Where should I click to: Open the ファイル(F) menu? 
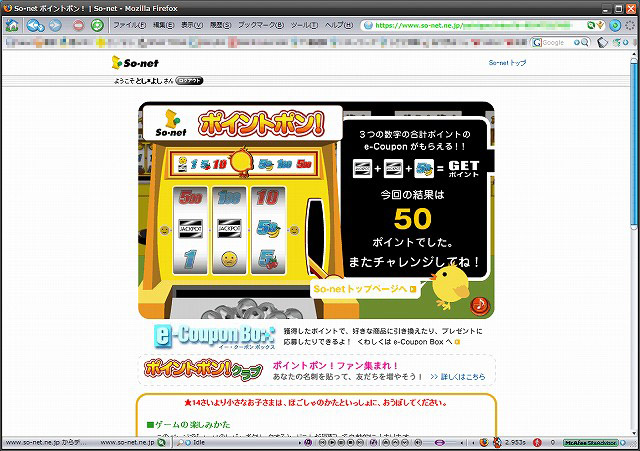point(129,25)
